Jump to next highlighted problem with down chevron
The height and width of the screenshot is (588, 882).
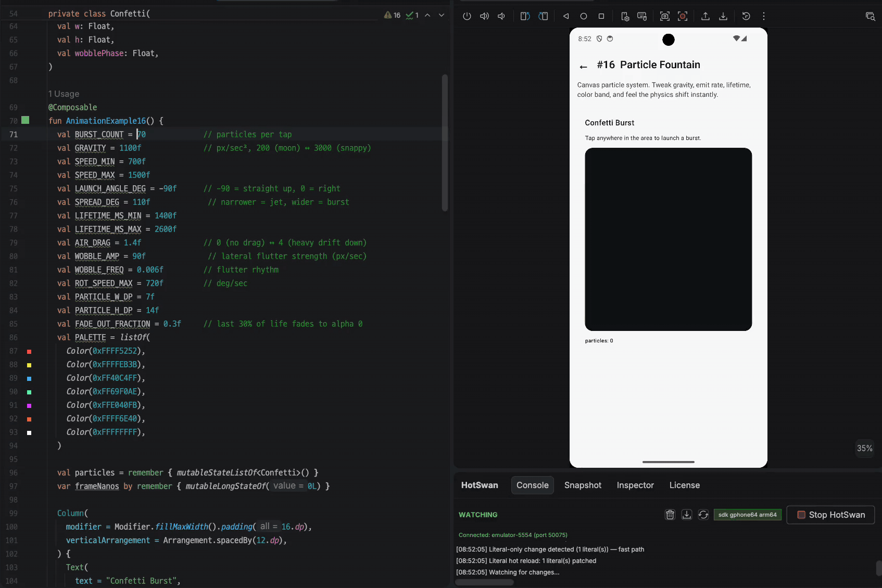[442, 15]
